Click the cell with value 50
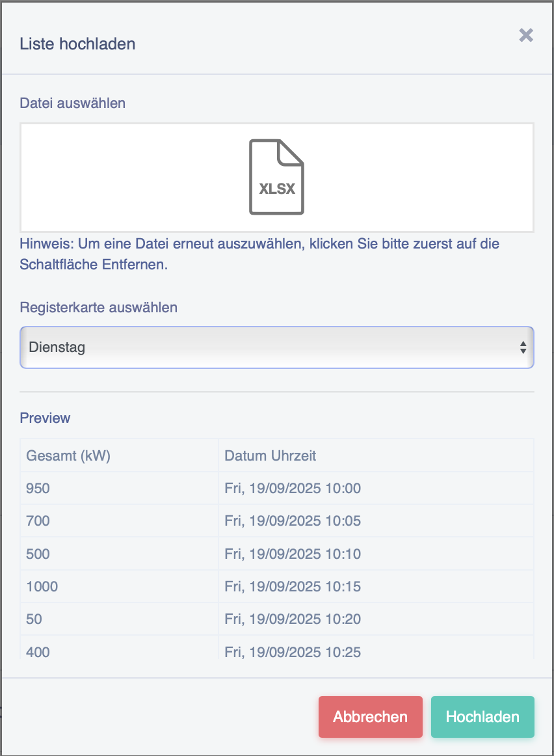 click(x=119, y=619)
